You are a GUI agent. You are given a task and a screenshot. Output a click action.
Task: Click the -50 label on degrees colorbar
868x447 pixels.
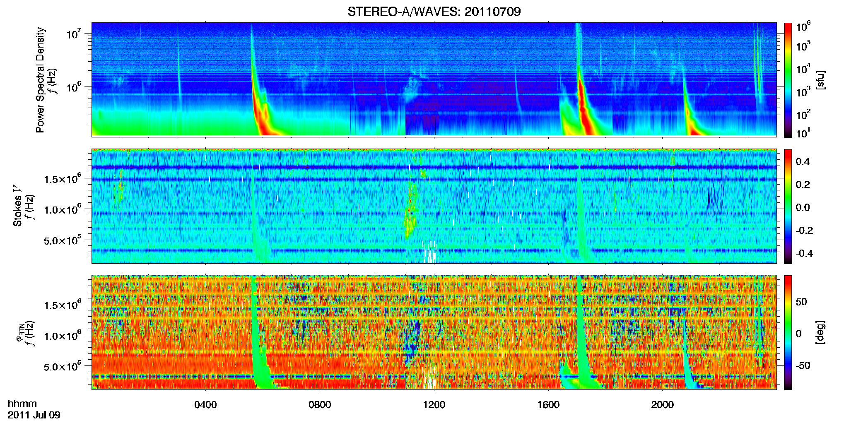(x=803, y=365)
